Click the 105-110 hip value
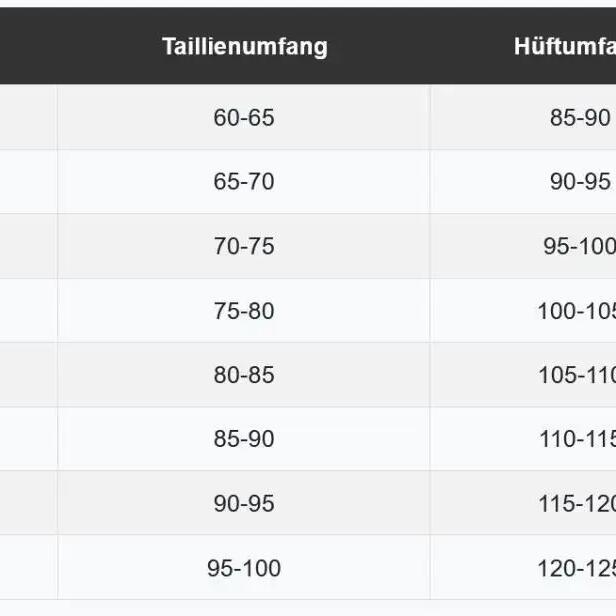This screenshot has width=616, height=616. (577, 375)
